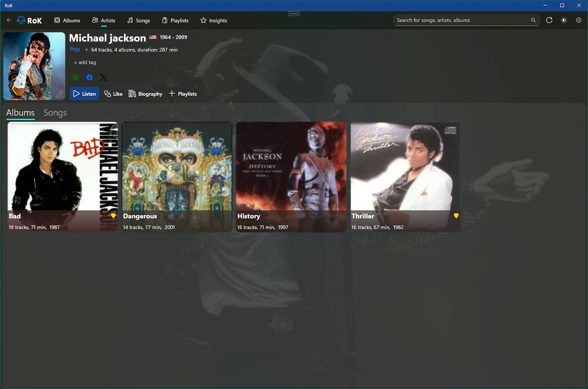
Task: Click the add to Playlists button
Action: (183, 94)
